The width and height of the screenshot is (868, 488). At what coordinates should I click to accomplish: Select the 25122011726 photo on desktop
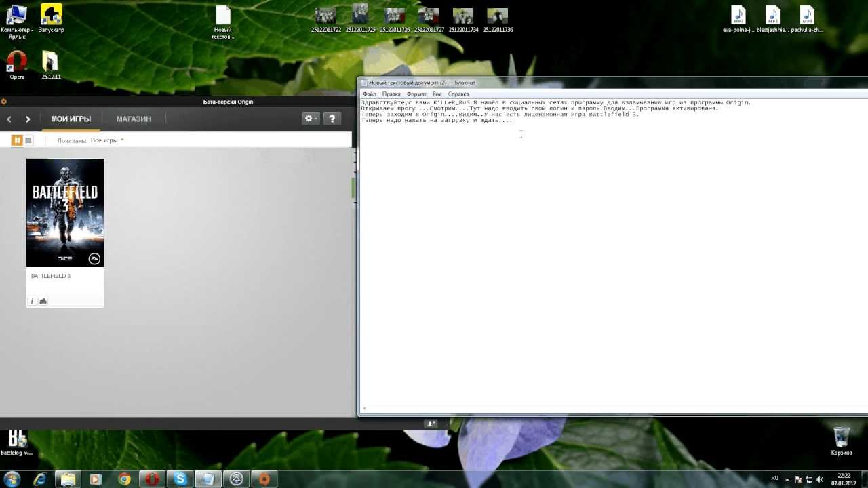click(395, 20)
